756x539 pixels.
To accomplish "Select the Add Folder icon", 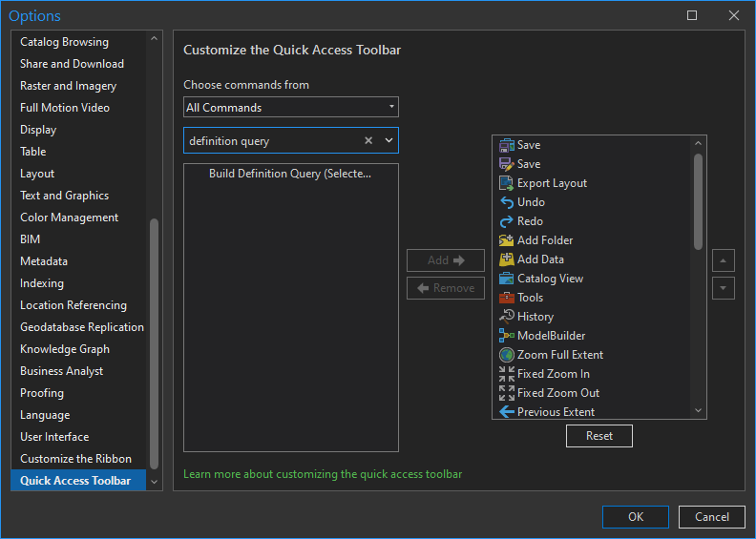I will click(507, 240).
